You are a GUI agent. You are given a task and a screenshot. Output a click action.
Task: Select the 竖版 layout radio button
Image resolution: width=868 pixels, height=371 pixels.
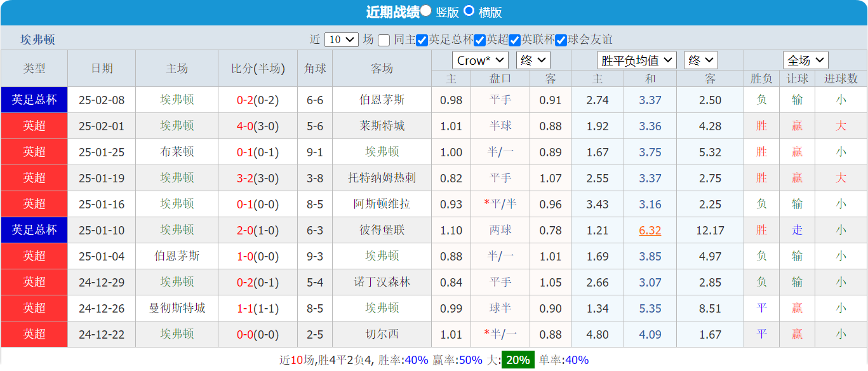(425, 11)
